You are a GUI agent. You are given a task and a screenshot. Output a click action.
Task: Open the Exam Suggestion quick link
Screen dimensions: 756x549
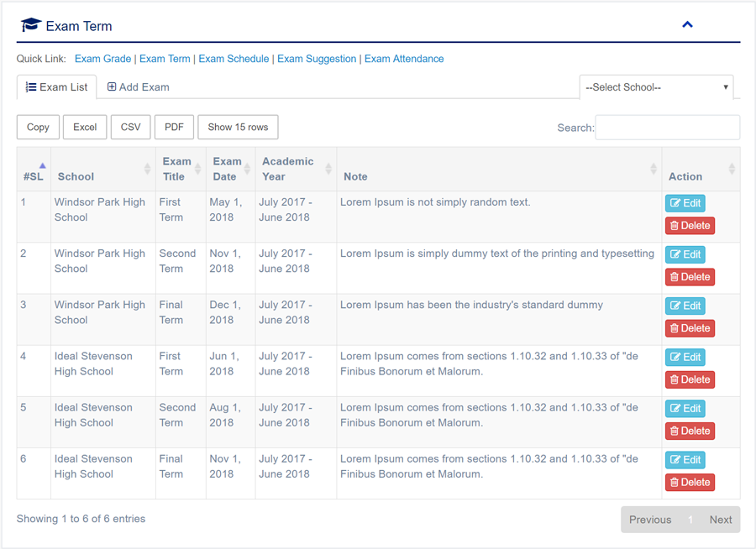click(x=317, y=59)
